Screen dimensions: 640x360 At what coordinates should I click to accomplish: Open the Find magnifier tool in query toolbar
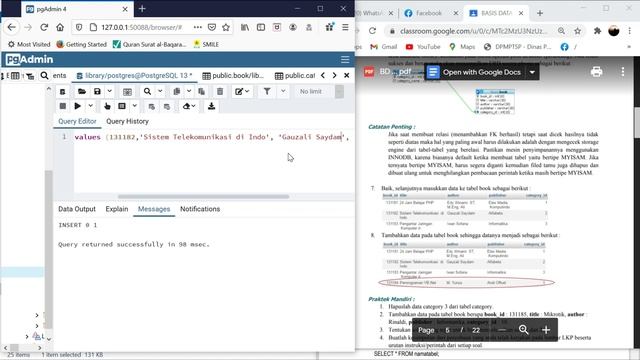[x=147, y=91]
